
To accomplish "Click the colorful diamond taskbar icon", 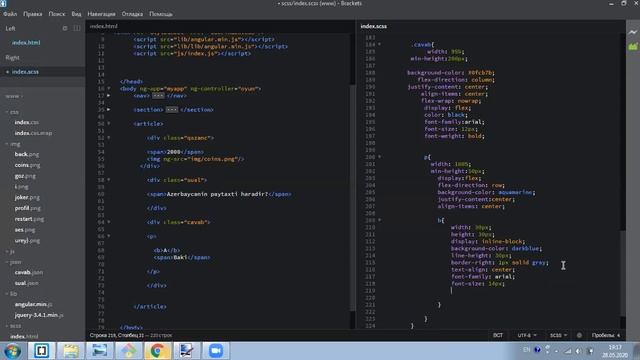I will 129,351.
